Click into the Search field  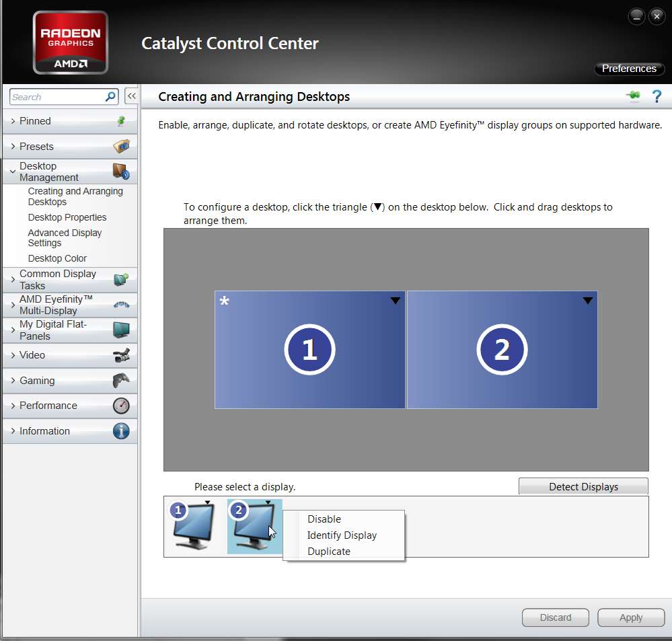click(x=58, y=97)
